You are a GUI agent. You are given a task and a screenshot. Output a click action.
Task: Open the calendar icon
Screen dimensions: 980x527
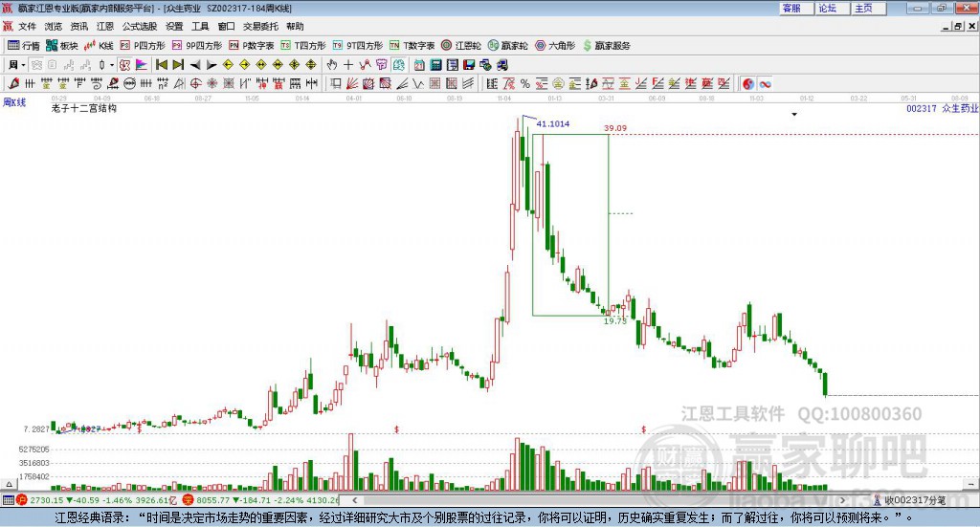(x=419, y=65)
